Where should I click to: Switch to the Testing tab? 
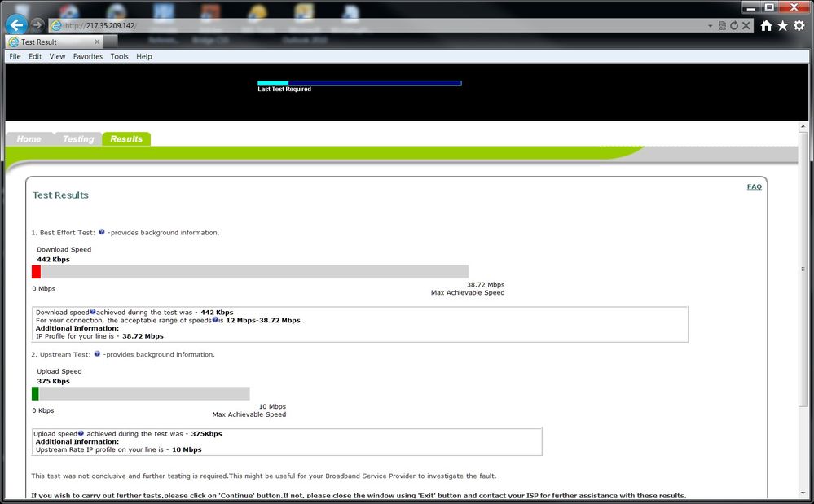78,139
